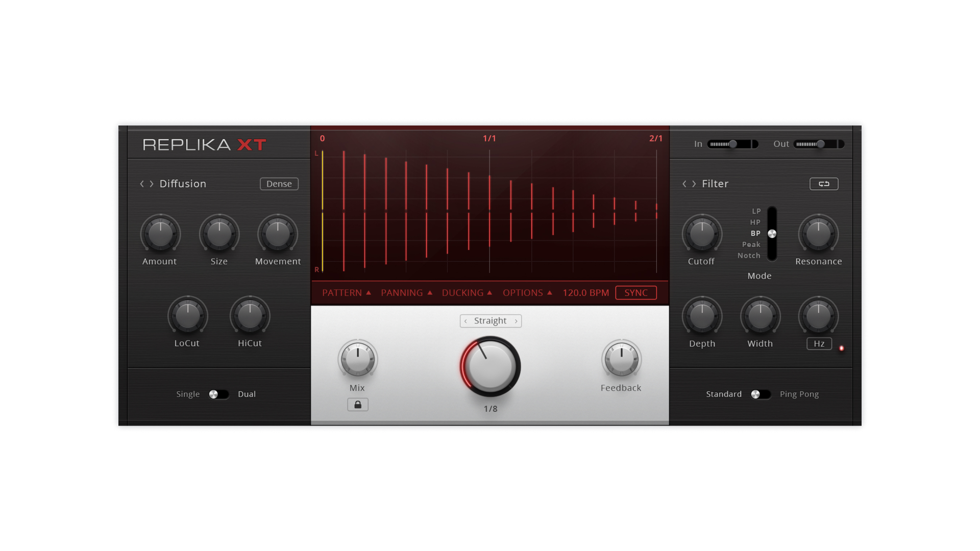Click the large 1/8 delay time knob

coord(490,366)
